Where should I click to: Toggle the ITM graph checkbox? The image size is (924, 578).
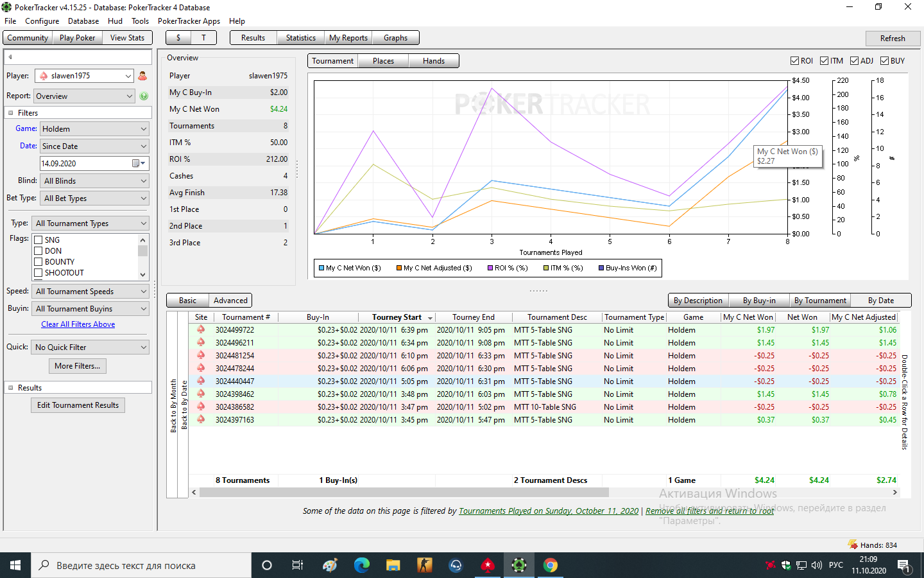pyautogui.click(x=825, y=61)
